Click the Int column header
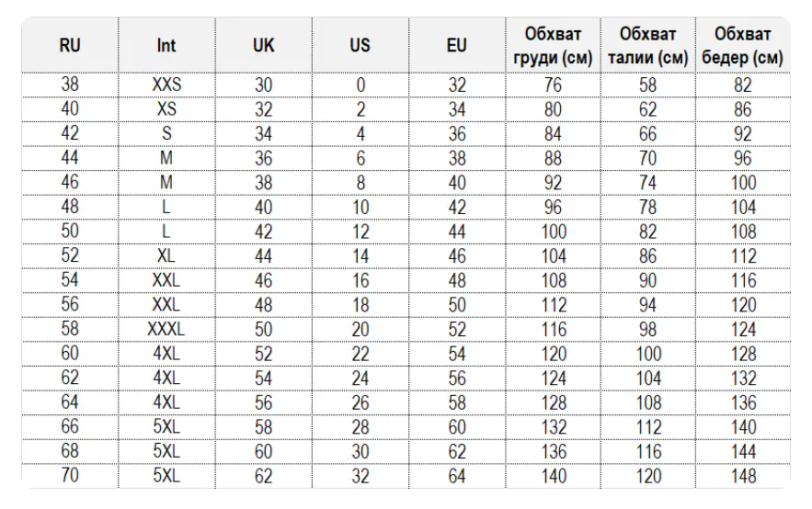812x509 pixels. 166,45
